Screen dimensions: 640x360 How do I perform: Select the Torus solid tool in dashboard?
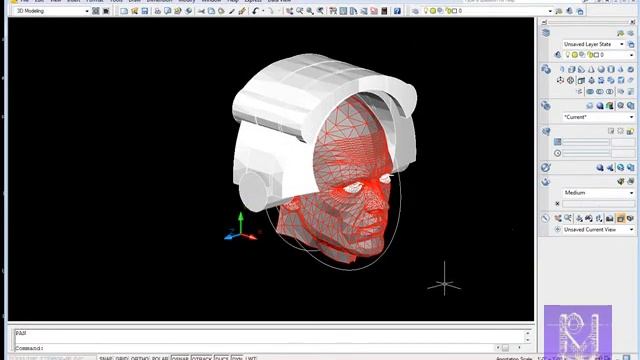pyautogui.click(x=630, y=69)
